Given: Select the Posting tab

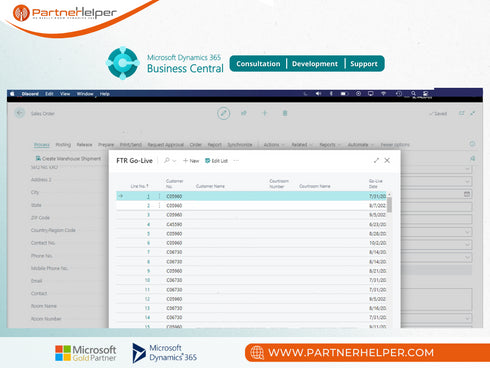Looking at the screenshot, I should [x=63, y=145].
